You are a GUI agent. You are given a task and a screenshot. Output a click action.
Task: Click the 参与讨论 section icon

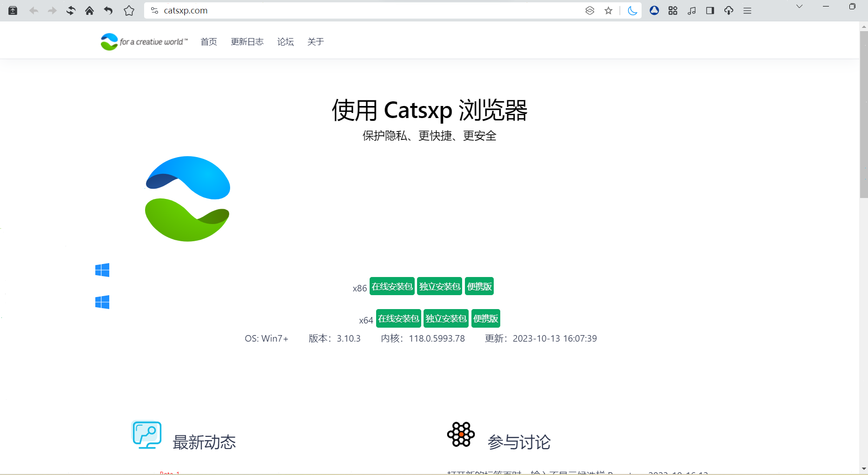tap(461, 435)
